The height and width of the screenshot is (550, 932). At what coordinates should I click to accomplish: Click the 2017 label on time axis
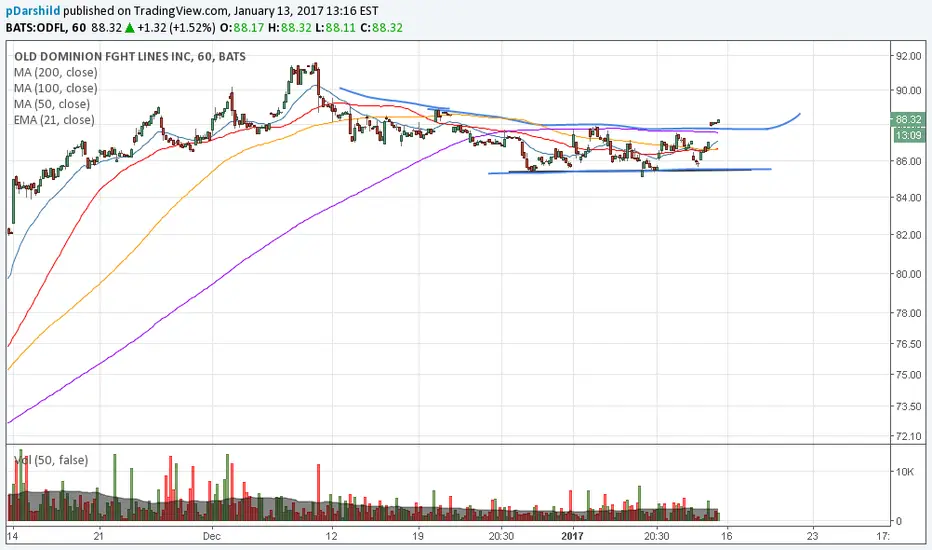pyautogui.click(x=572, y=536)
